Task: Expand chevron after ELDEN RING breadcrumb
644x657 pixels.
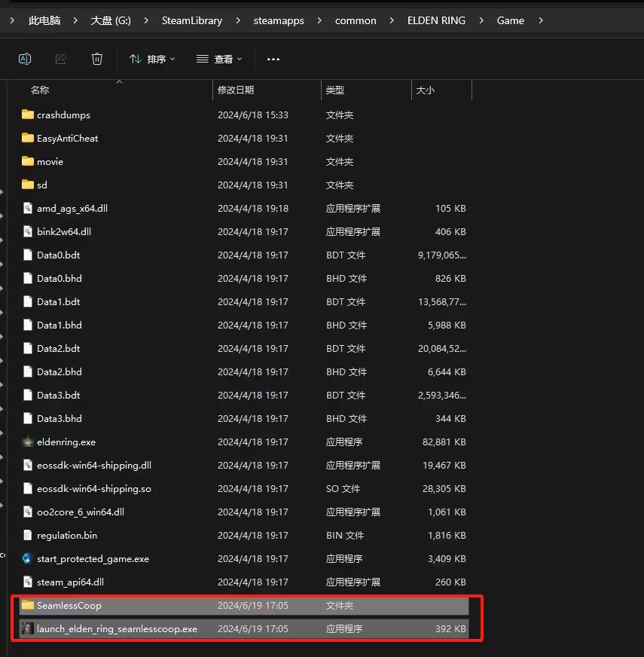Action: point(481,20)
